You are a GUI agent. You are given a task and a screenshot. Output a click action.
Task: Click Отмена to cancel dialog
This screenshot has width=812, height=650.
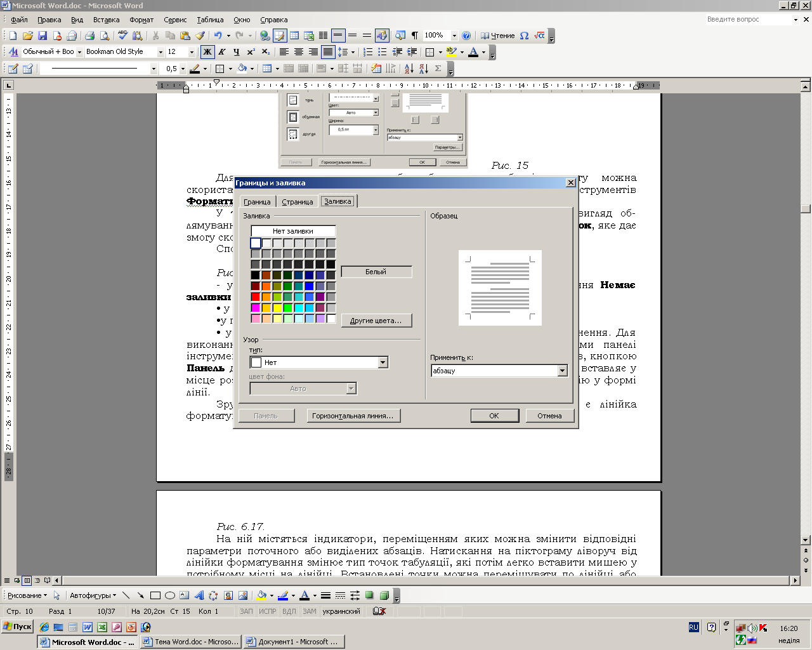coord(549,416)
